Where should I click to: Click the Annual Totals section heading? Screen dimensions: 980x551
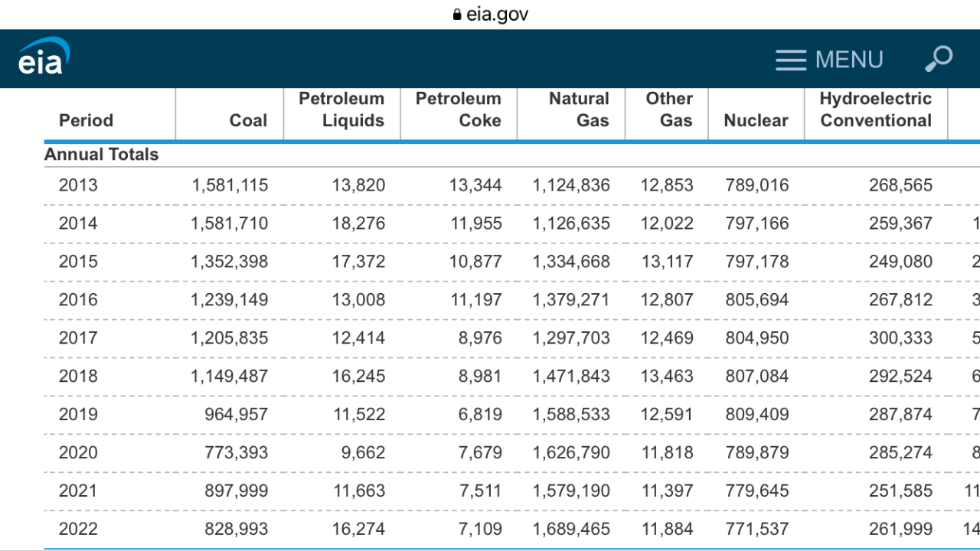coord(102,155)
